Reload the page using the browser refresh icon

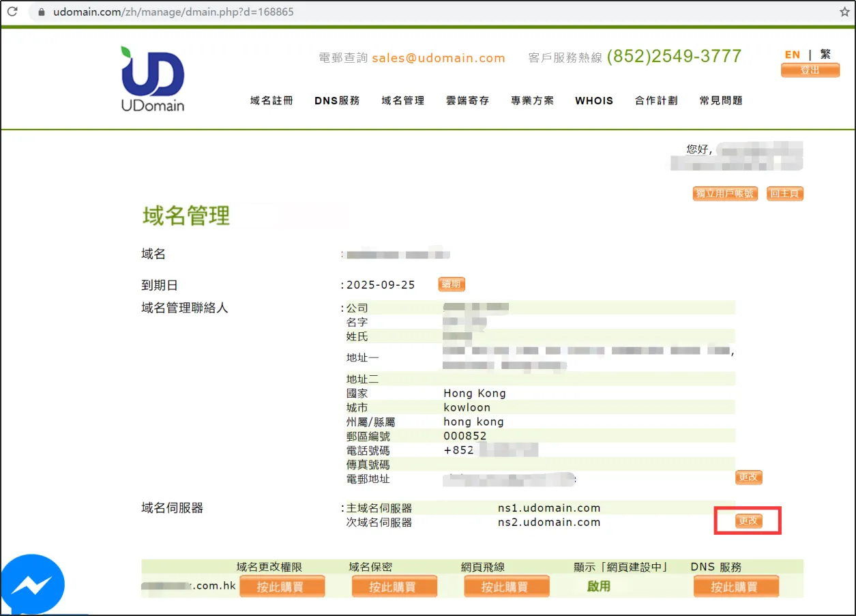(x=12, y=12)
